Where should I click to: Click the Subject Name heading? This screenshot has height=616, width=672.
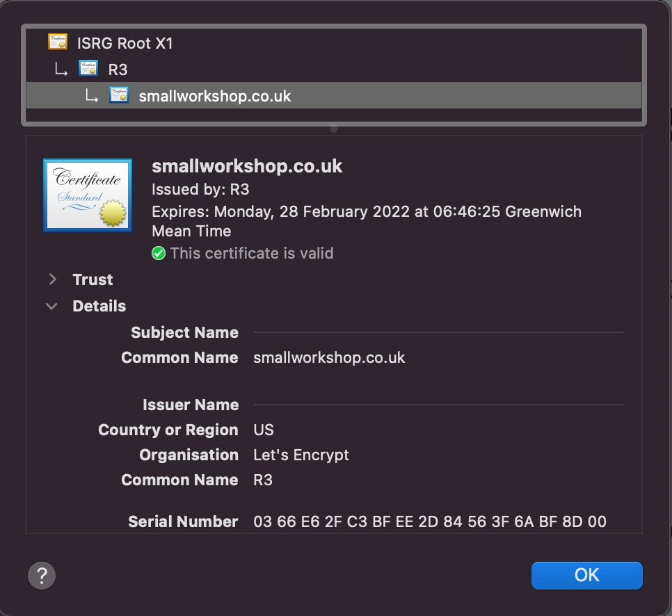(185, 332)
